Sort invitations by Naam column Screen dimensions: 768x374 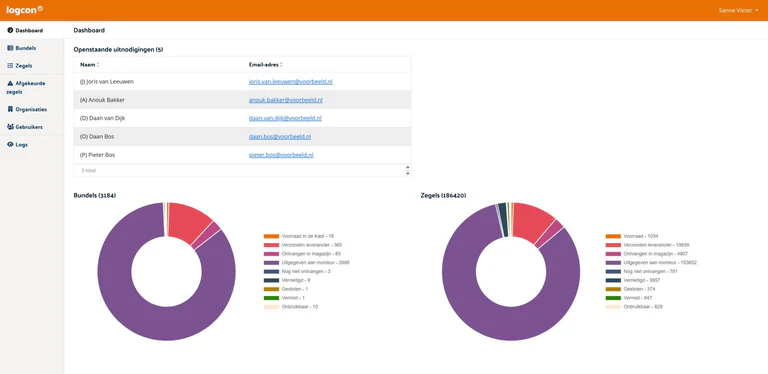90,65
